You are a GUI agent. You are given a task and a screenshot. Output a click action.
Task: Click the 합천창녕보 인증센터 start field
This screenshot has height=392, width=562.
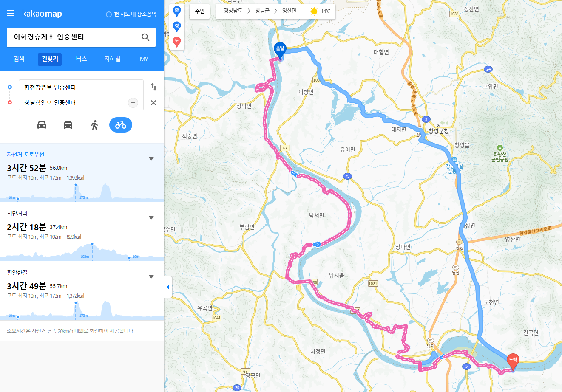point(81,87)
